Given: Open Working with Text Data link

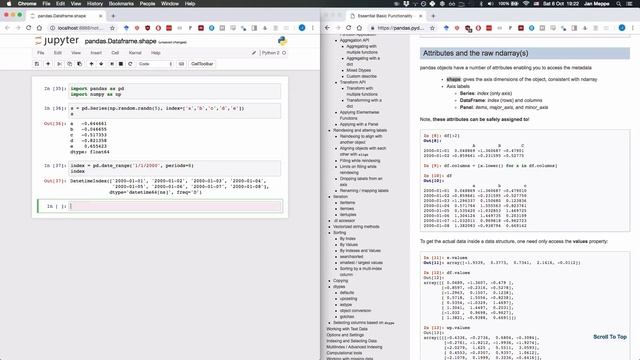Looking at the screenshot, I should (347, 329).
